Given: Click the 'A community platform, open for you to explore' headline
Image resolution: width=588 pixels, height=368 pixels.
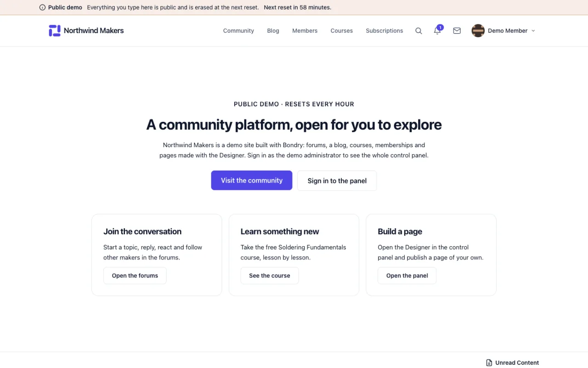Looking at the screenshot, I should point(294,125).
